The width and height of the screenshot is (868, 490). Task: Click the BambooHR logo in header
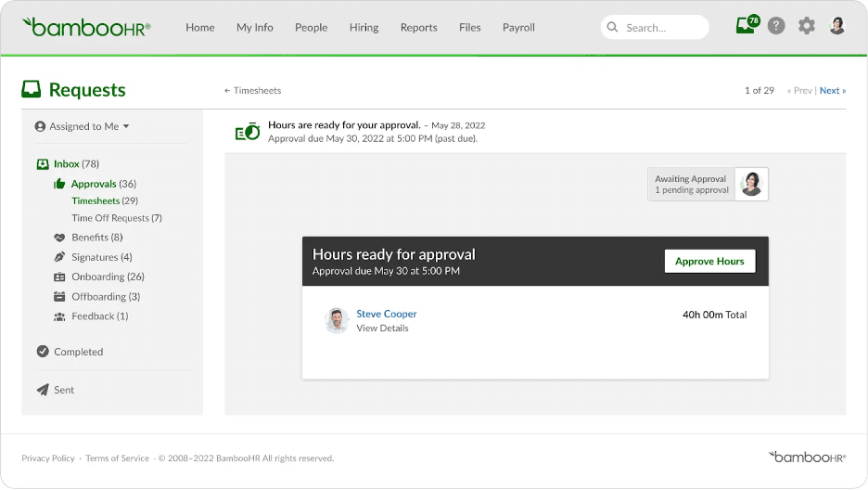coord(86,27)
